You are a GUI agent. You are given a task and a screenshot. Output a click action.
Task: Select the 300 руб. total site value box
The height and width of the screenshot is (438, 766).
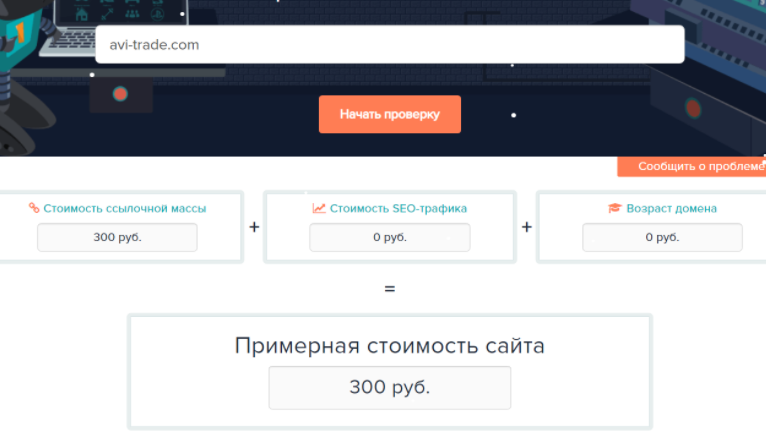[390, 388]
